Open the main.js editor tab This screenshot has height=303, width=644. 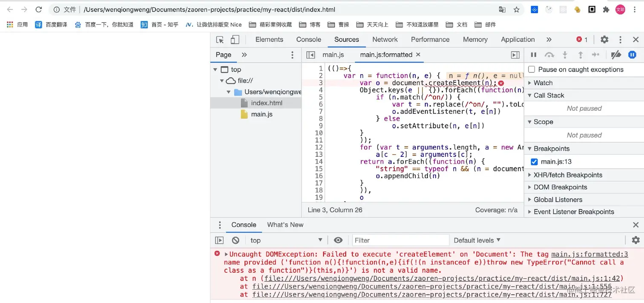[x=333, y=55]
